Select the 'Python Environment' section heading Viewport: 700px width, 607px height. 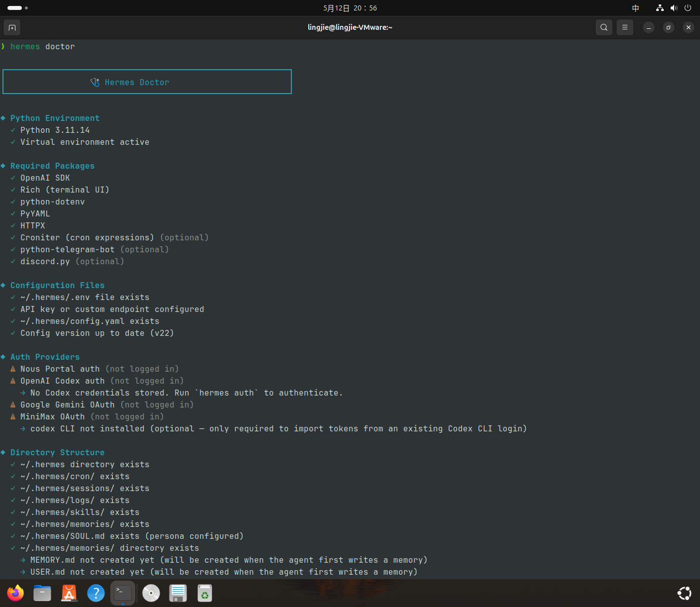point(55,118)
